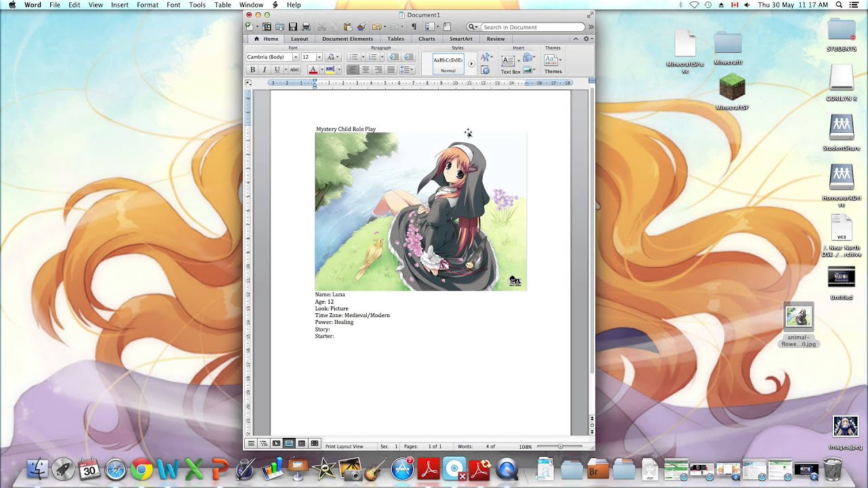The height and width of the screenshot is (488, 868).
Task: Toggle Underline formatting
Action: tap(277, 70)
